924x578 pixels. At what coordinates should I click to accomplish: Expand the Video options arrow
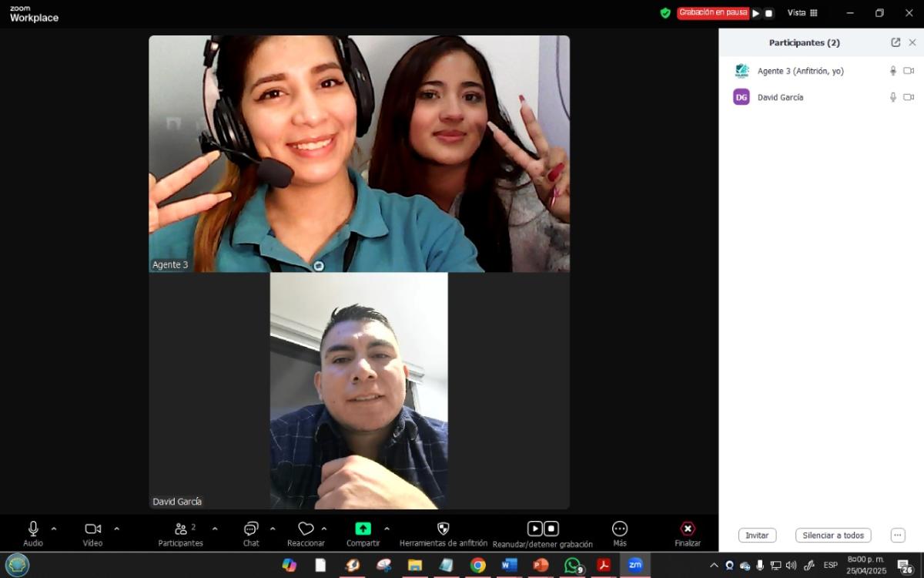pyautogui.click(x=117, y=529)
